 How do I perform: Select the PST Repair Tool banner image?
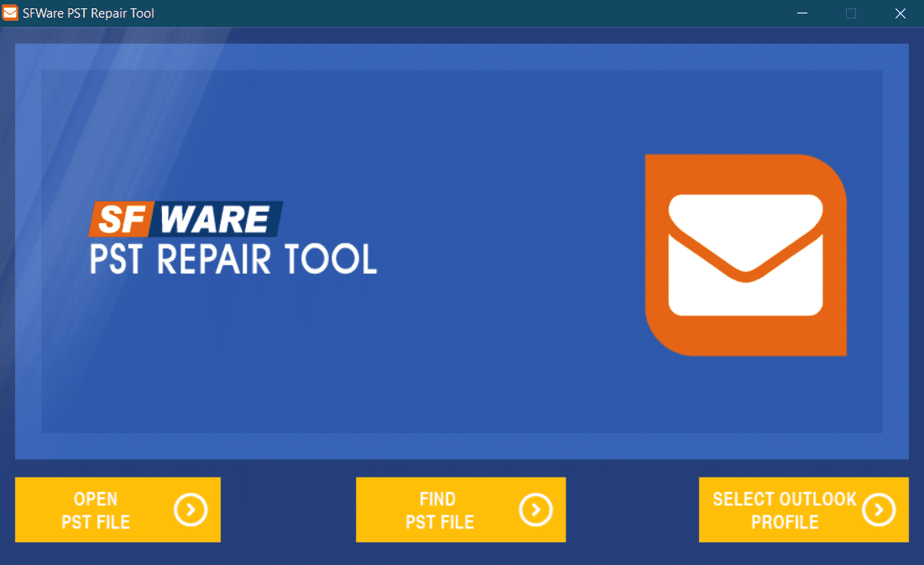point(462,252)
